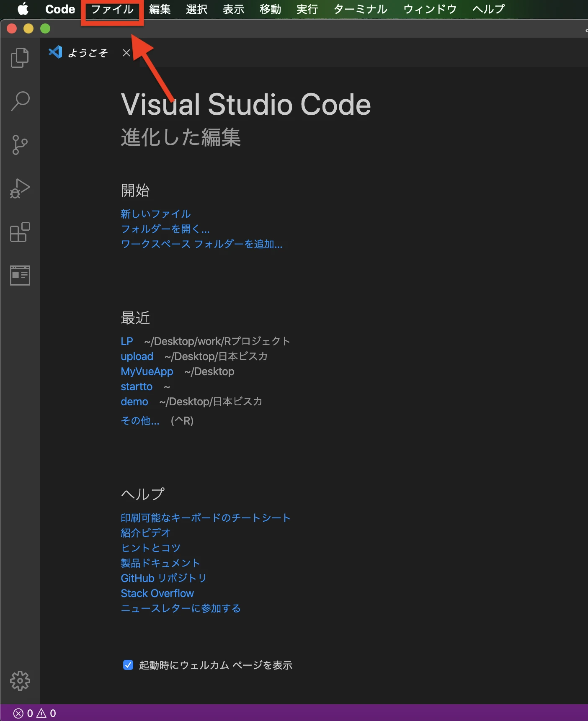Open the 製品ドキュメント link
Image resolution: width=588 pixels, height=721 pixels.
click(x=161, y=563)
